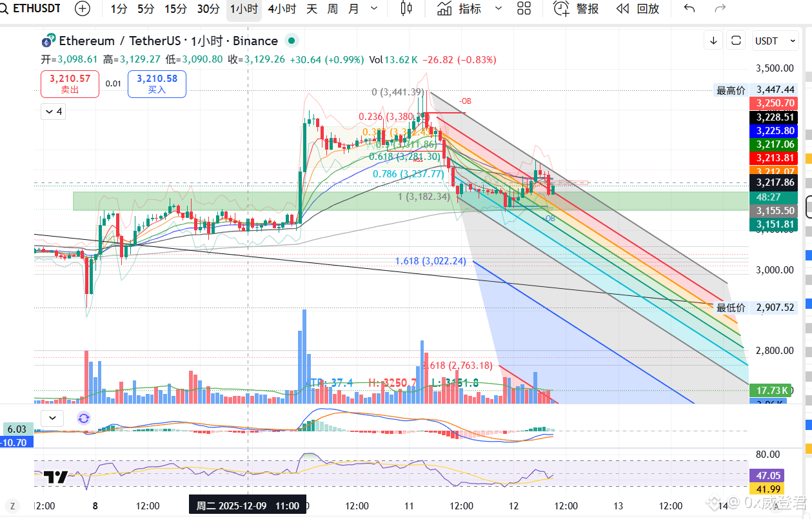Click the Z timezone icon at bottom left
The height and width of the screenshot is (519, 812).
tap(11, 505)
